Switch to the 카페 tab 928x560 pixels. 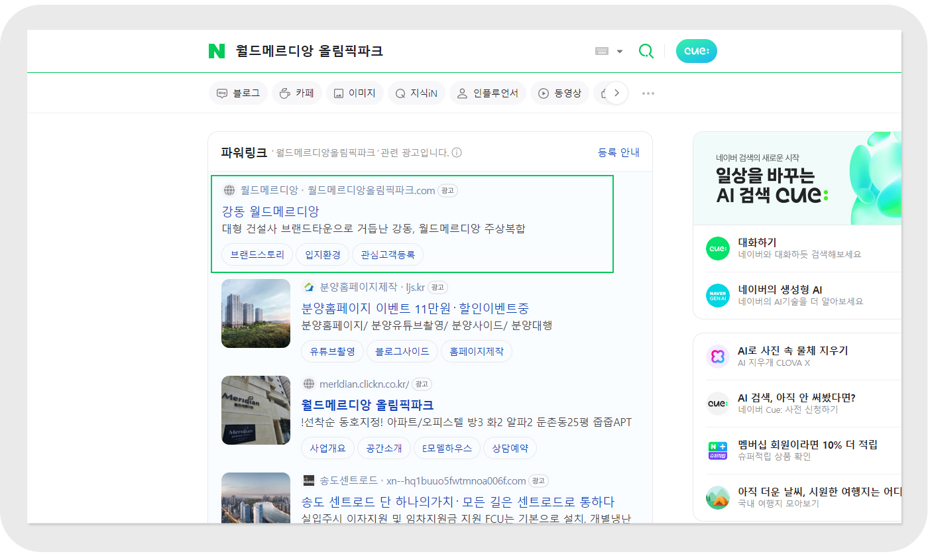pos(296,93)
